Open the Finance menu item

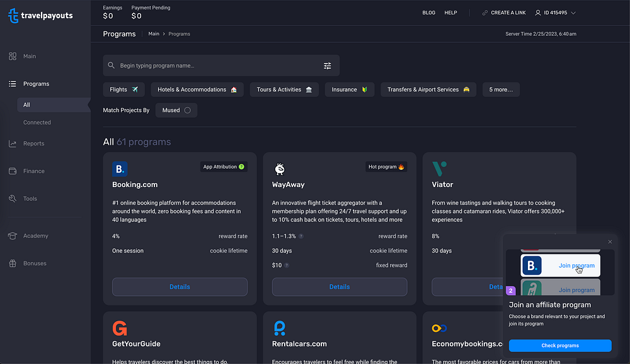(34, 171)
